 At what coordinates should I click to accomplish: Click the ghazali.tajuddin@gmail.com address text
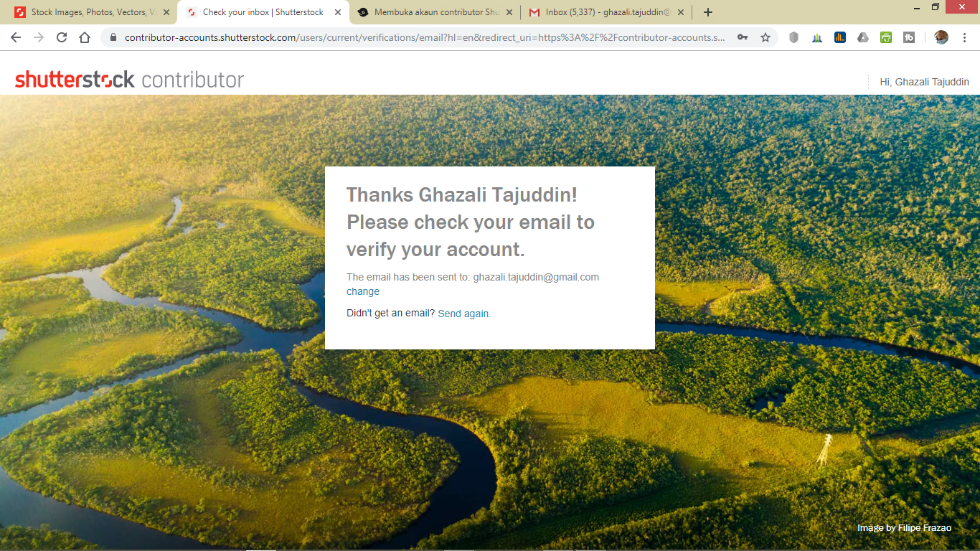click(x=536, y=277)
